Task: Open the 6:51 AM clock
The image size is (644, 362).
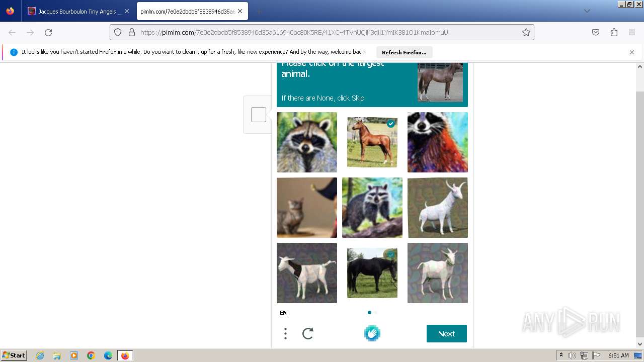Action: pos(618,355)
